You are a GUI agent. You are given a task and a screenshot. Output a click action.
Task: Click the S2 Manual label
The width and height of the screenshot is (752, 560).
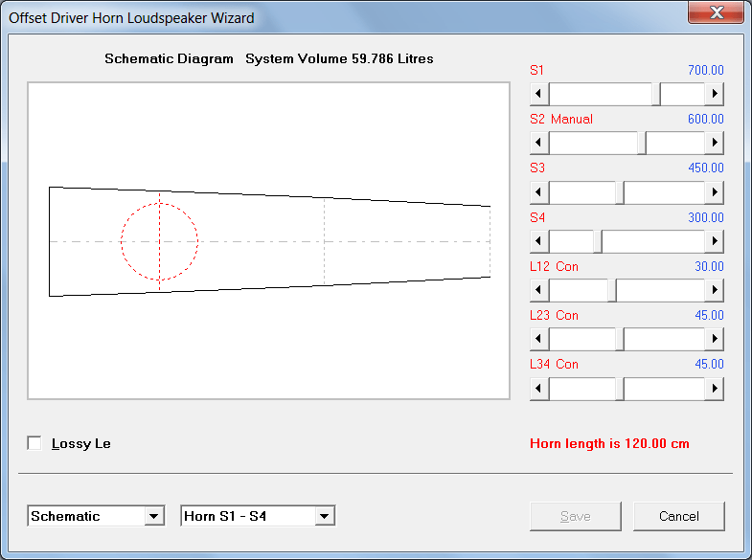pyautogui.click(x=561, y=119)
